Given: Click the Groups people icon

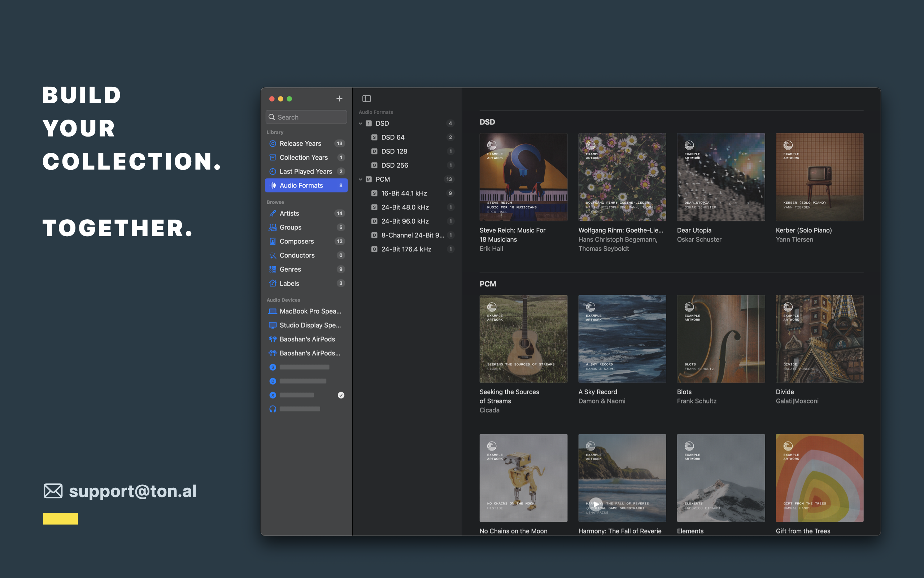Looking at the screenshot, I should (x=273, y=228).
